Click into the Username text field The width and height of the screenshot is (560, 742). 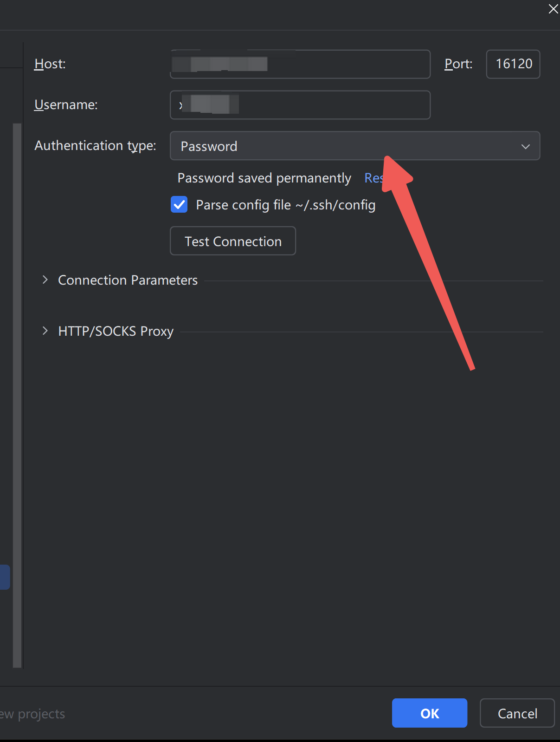point(300,105)
